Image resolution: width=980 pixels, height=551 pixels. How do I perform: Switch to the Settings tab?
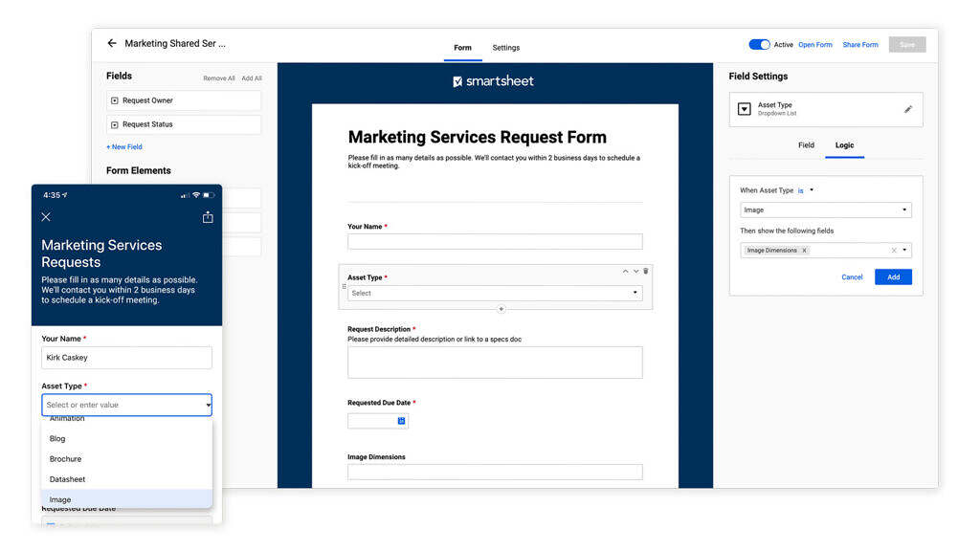[505, 48]
